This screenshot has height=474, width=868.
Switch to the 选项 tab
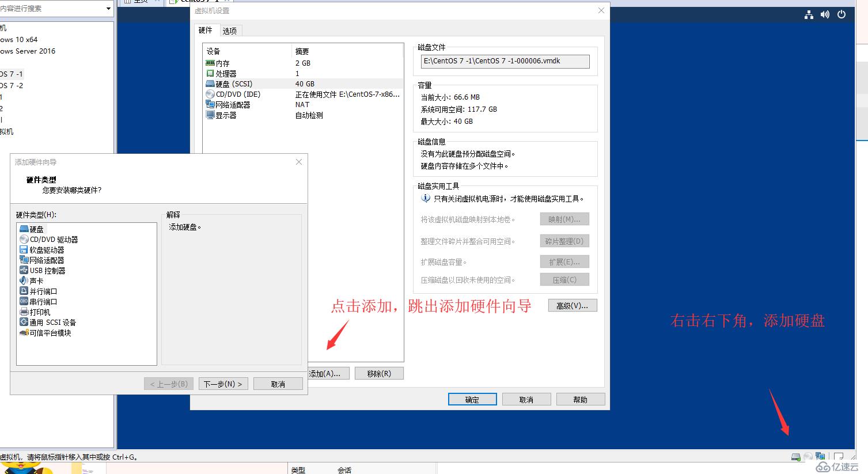pos(229,31)
